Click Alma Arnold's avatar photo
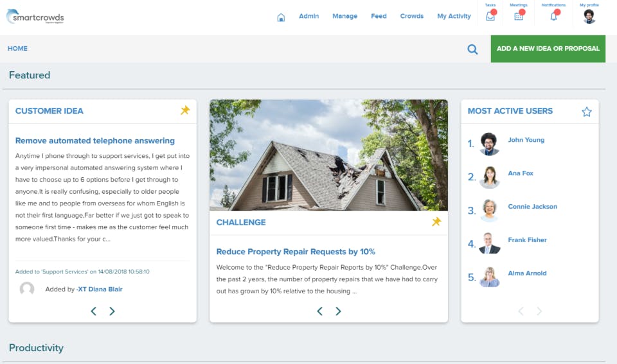 pyautogui.click(x=490, y=277)
